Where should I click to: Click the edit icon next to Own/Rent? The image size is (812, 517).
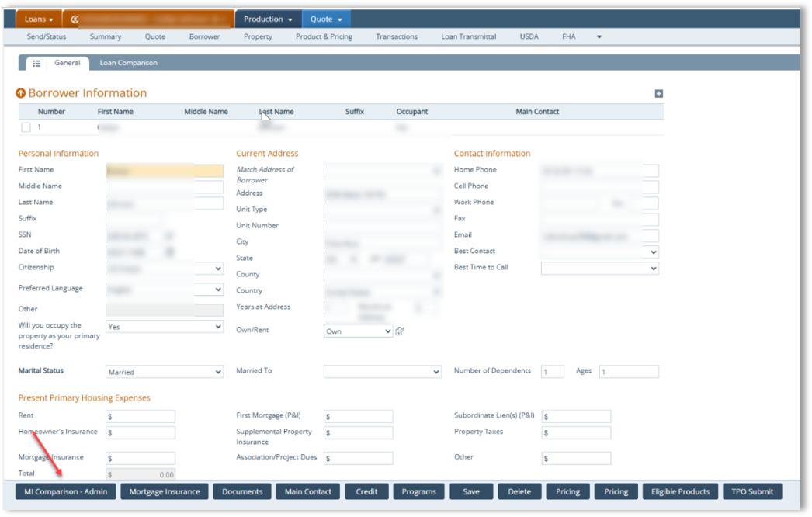(x=399, y=331)
